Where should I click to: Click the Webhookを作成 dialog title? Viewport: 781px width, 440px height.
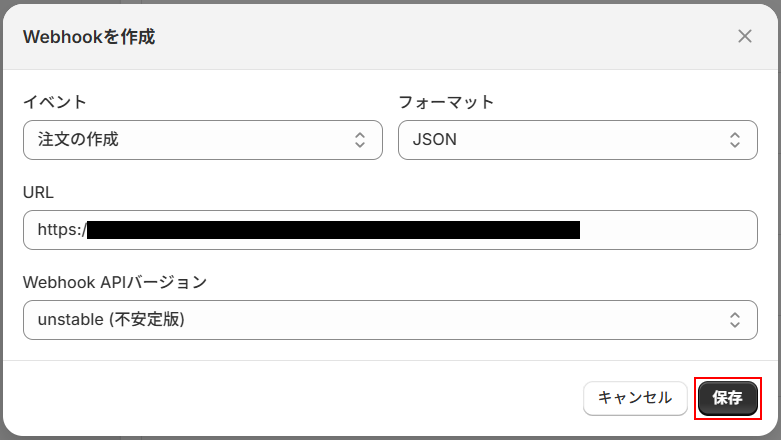pyautogui.click(x=89, y=37)
